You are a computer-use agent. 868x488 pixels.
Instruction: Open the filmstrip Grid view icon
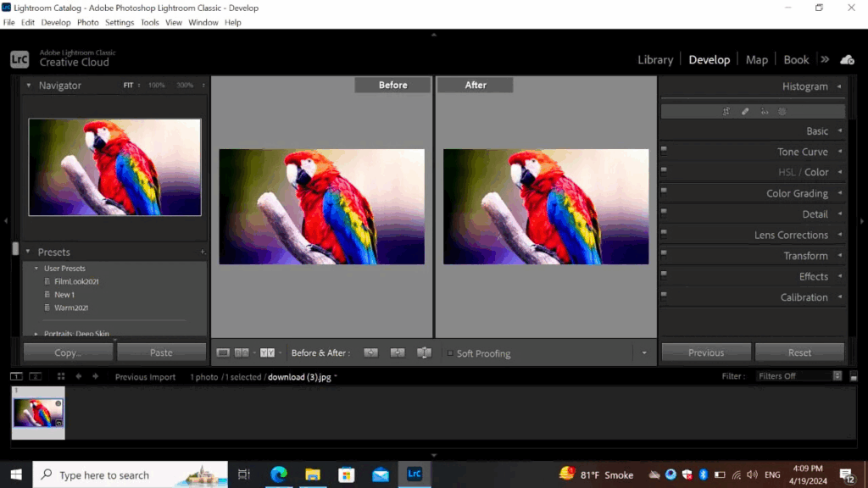(x=61, y=376)
